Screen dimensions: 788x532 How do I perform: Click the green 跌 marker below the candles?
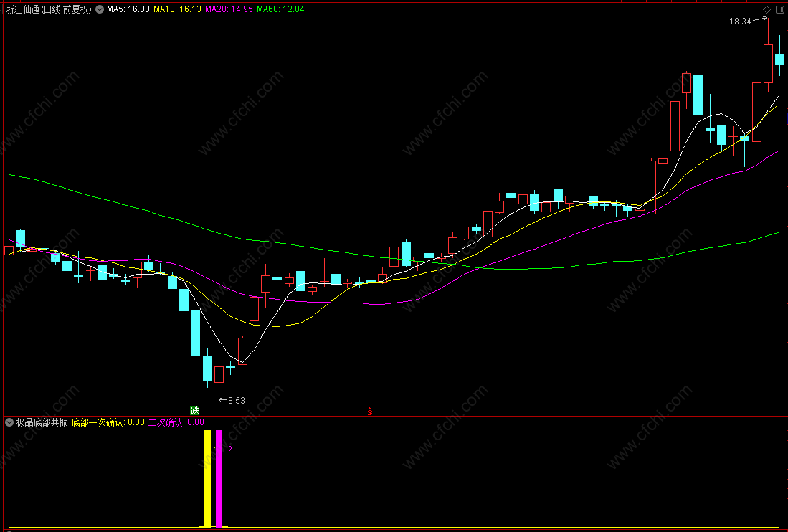195,410
